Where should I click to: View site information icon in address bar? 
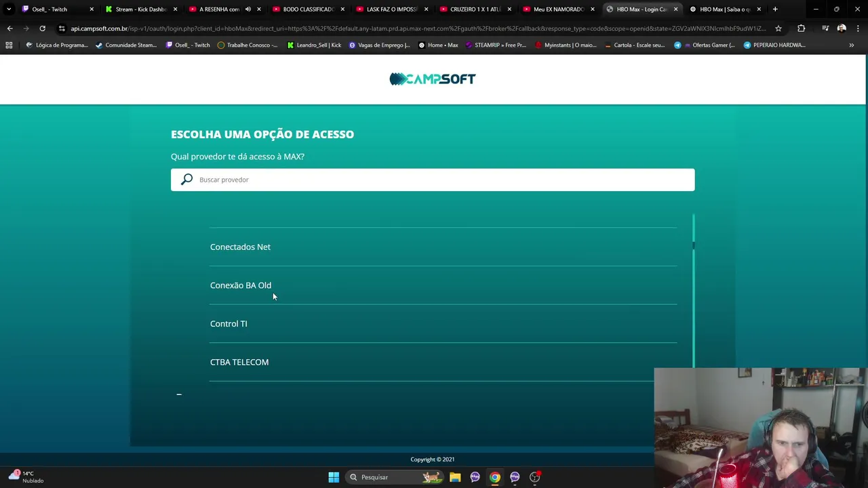[62, 28]
